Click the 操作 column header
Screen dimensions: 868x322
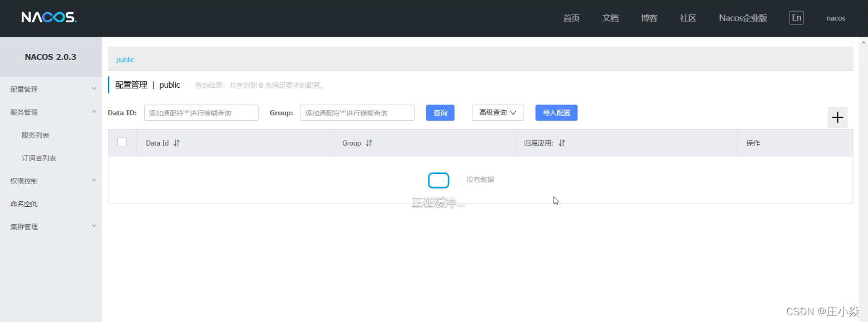coord(753,143)
